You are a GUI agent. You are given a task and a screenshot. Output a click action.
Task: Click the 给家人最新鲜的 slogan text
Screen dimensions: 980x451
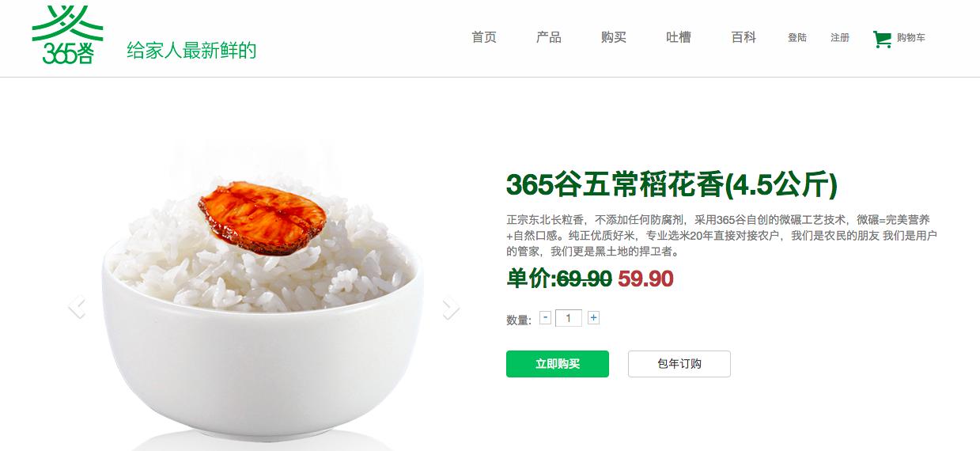(x=191, y=51)
